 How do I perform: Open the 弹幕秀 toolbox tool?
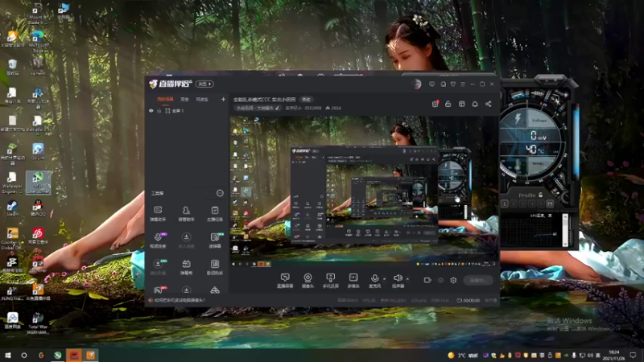click(186, 267)
